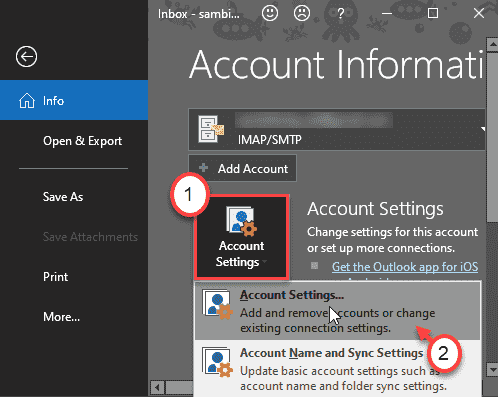Click the Add Account button
Image resolution: width=498 pixels, height=397 pixels.
(x=243, y=168)
